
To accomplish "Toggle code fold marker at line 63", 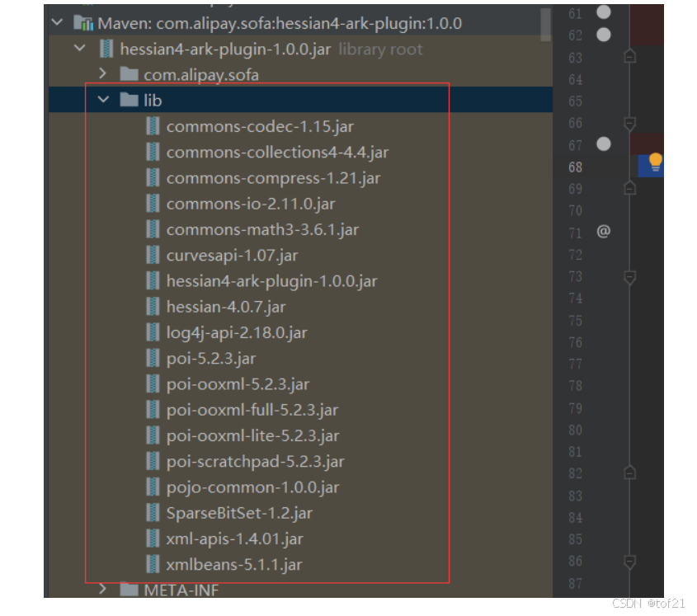I will pyautogui.click(x=629, y=56).
